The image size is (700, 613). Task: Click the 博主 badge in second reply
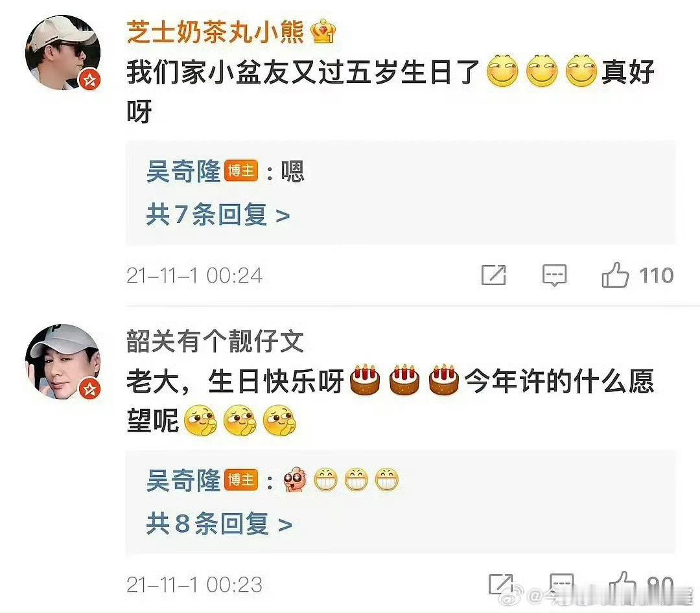[241, 480]
